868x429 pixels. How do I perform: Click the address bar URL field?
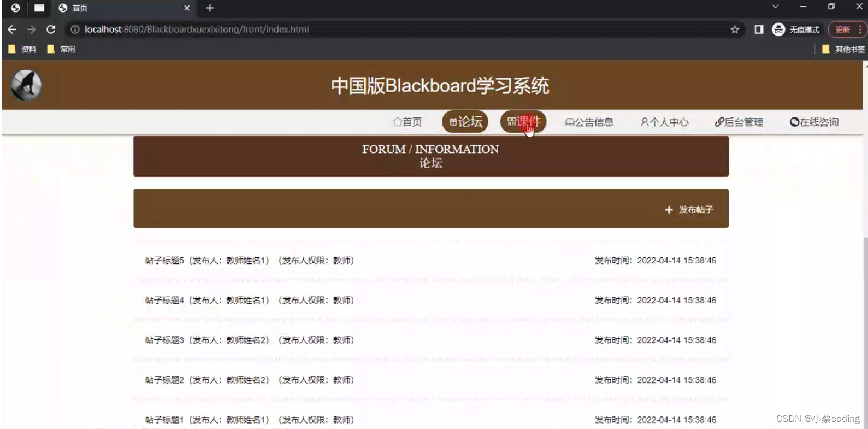click(x=404, y=30)
